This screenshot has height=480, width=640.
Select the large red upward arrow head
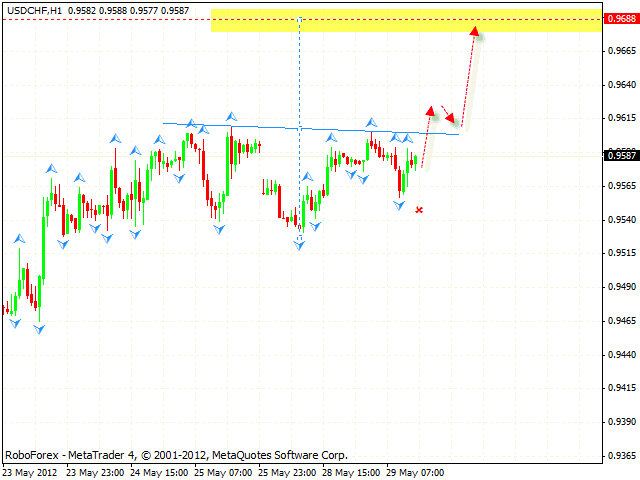pos(474,32)
